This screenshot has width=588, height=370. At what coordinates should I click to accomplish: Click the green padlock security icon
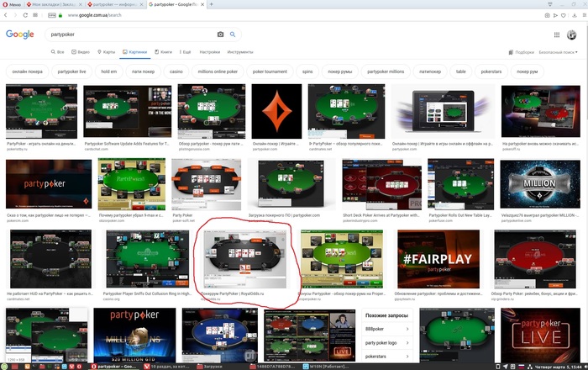pyautogui.click(x=60, y=15)
